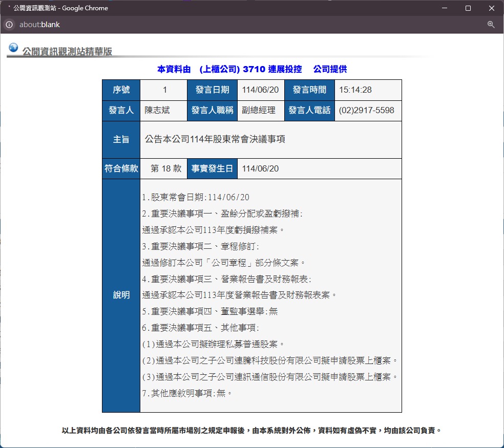This screenshot has width=504, height=448.
Task: Click the site info icon in address bar
Action: point(9,25)
